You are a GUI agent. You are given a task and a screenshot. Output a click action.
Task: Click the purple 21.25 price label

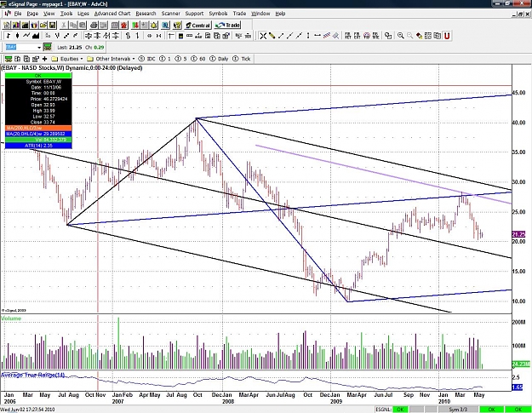(x=518, y=234)
